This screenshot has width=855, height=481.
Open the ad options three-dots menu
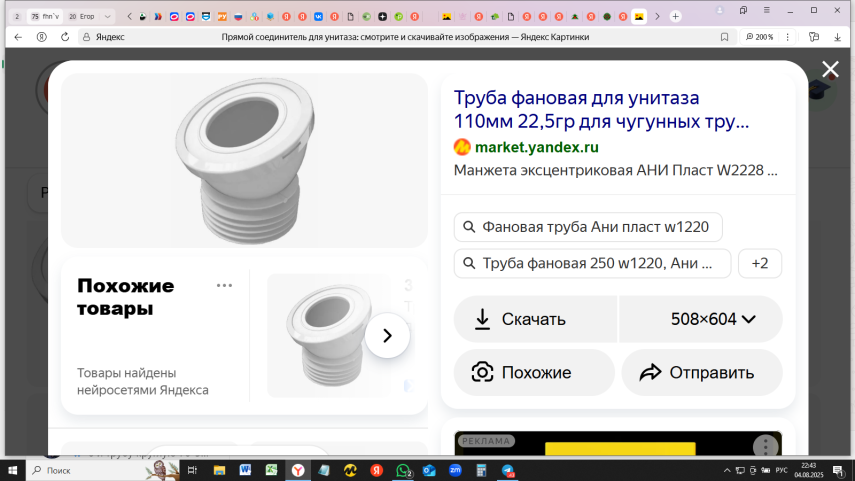click(x=765, y=446)
